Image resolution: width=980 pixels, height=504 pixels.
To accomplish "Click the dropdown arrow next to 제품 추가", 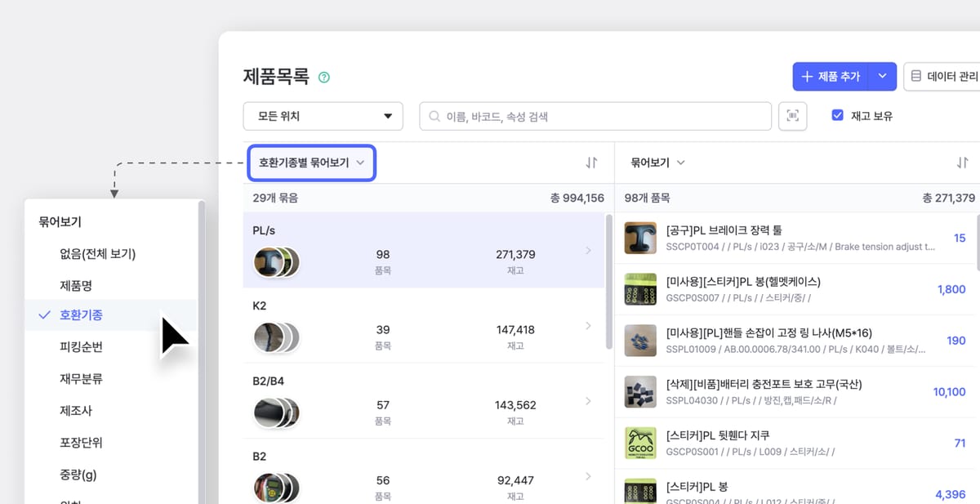I will point(882,76).
